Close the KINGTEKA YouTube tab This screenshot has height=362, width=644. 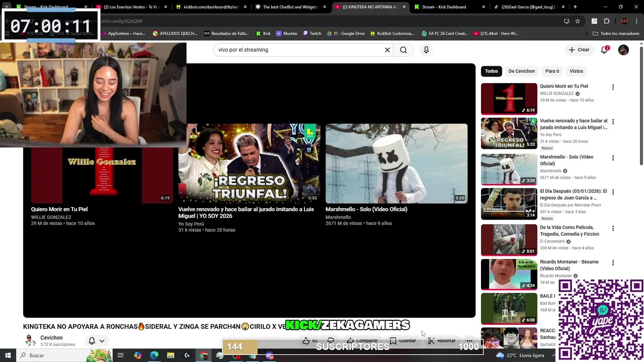point(404,7)
